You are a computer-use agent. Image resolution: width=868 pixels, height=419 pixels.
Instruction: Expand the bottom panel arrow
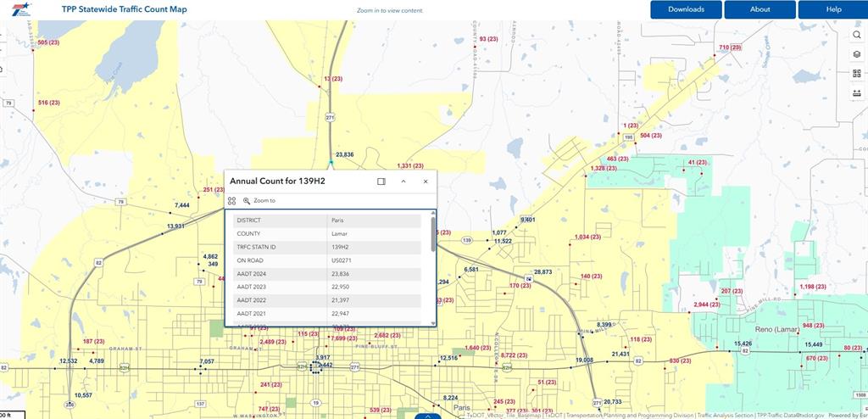428,416
